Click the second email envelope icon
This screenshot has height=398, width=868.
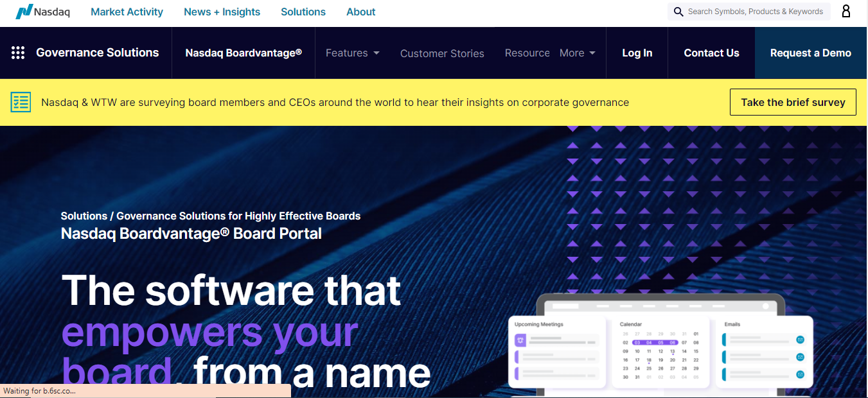coord(801,356)
